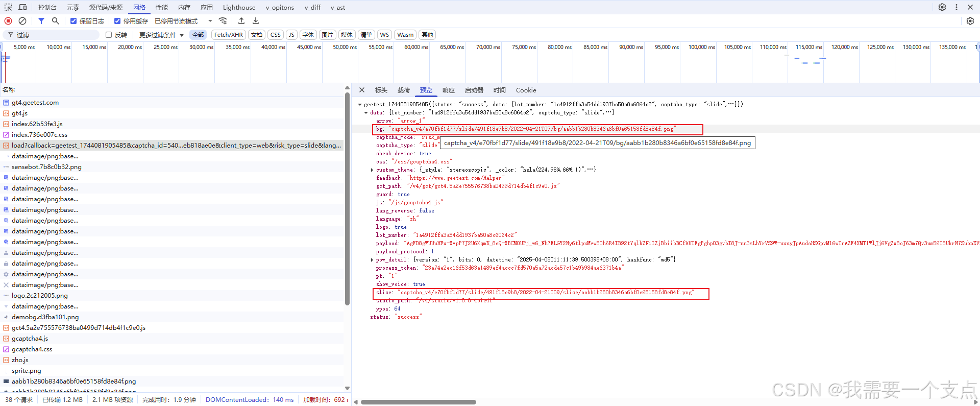This screenshot has height=406, width=980.
Task: Open network search magnifier icon
Action: click(x=56, y=21)
